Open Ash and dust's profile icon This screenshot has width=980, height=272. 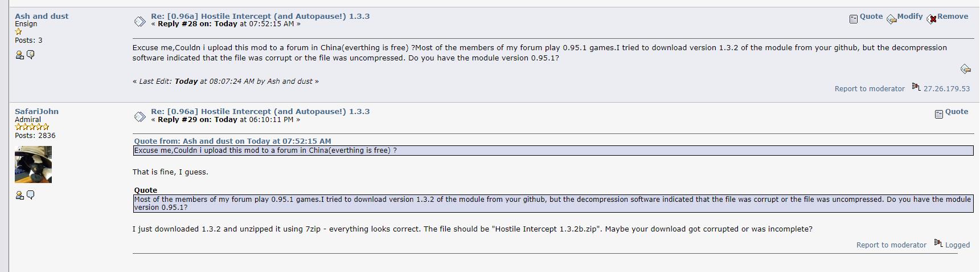coord(19,55)
